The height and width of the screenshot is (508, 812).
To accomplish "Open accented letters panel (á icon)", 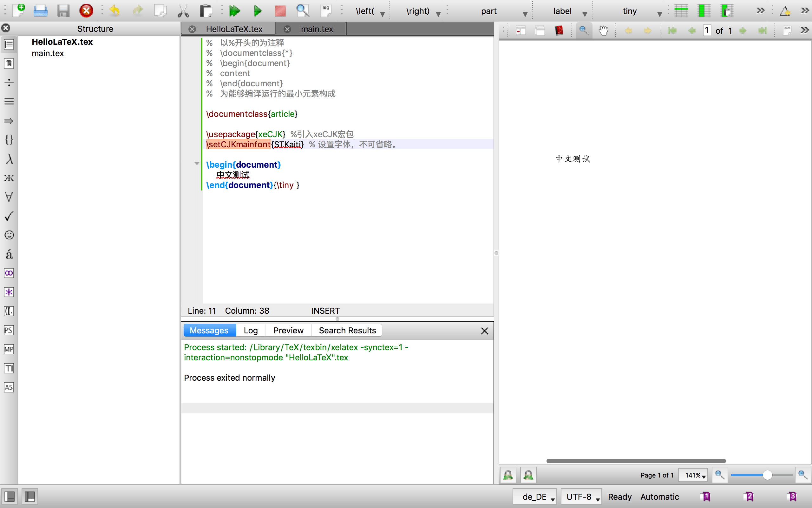I will [9, 254].
